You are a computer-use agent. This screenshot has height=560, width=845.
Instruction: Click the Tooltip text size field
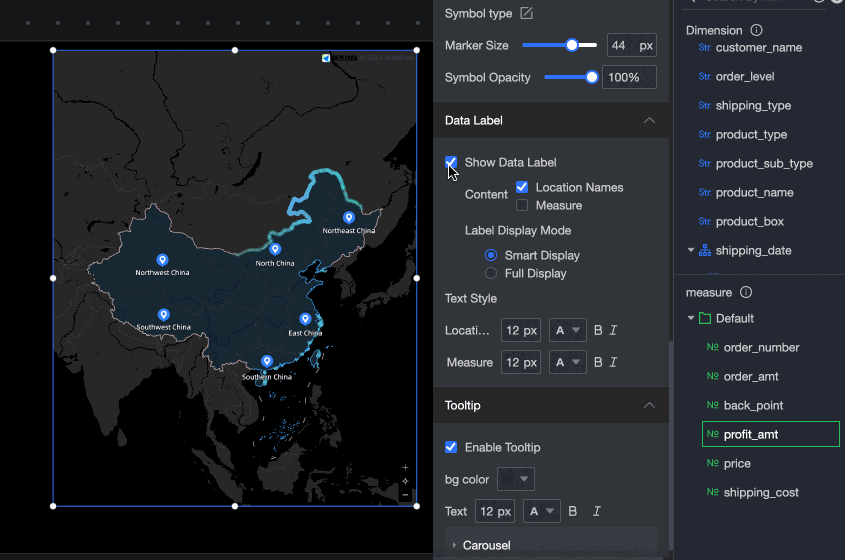[x=495, y=511]
